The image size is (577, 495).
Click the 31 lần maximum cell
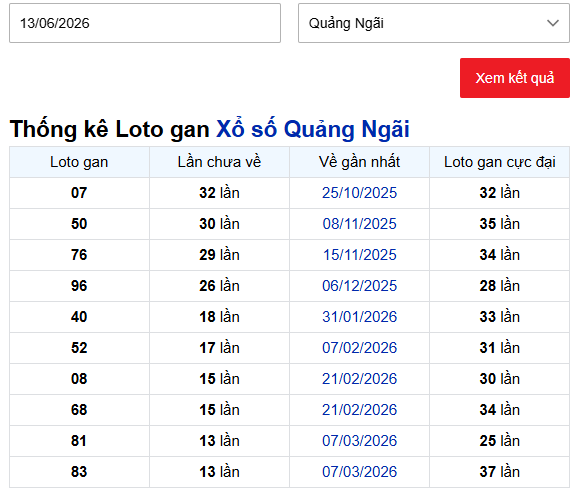tap(499, 348)
